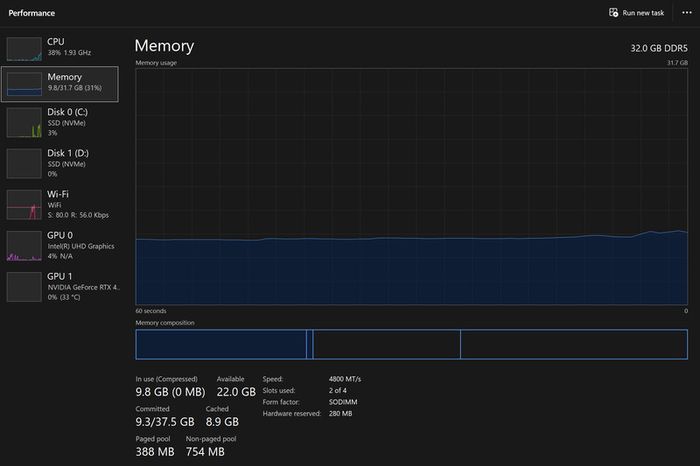The height and width of the screenshot is (466, 700).
Task: Click the free segment of composition bar
Action: (x=574, y=344)
